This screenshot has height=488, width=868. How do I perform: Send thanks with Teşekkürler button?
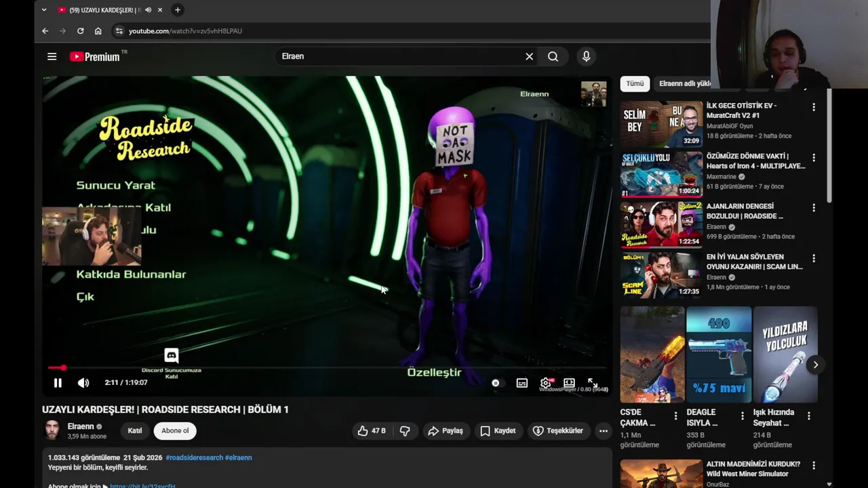tap(558, 431)
